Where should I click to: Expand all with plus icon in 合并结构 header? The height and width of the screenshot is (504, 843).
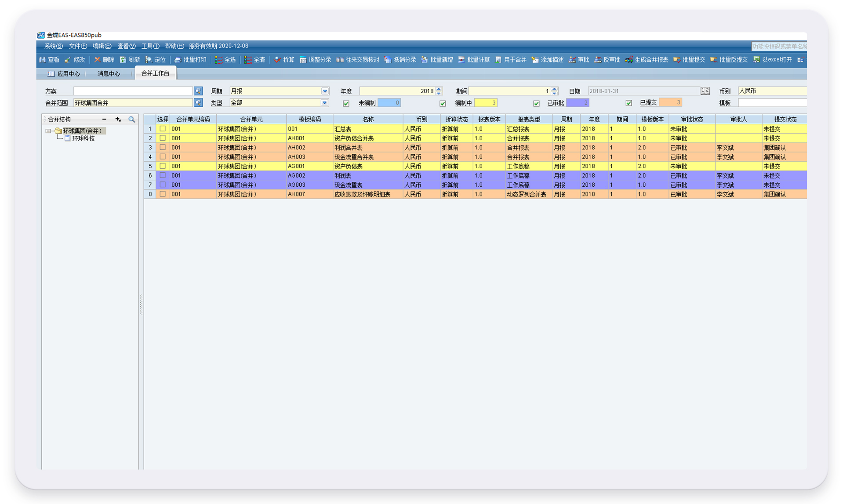(118, 119)
